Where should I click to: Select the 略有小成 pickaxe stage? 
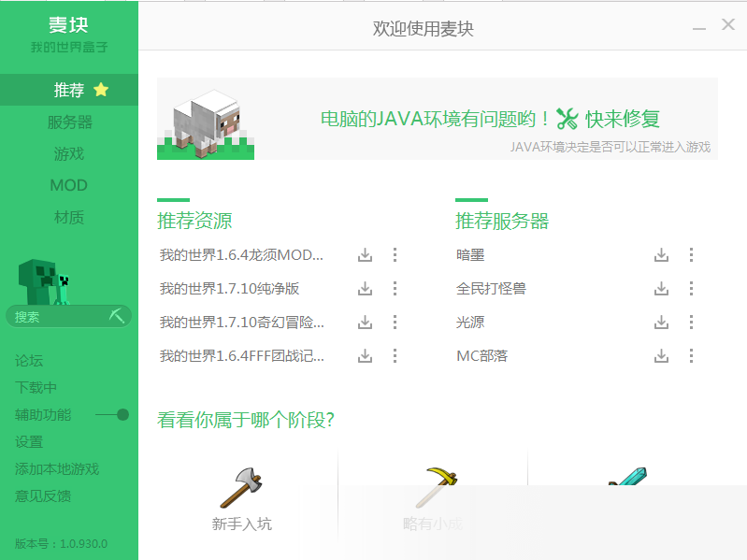pyautogui.click(x=433, y=499)
